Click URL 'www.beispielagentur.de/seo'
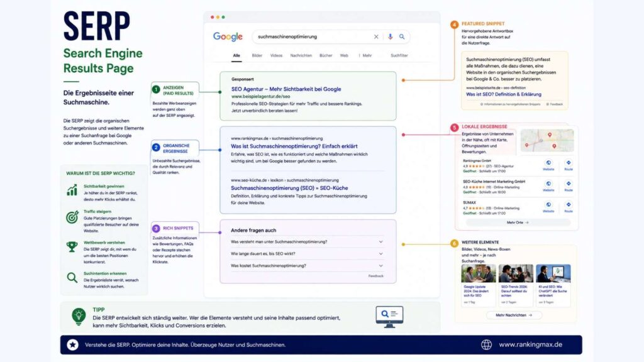644x362 pixels. tap(260, 96)
